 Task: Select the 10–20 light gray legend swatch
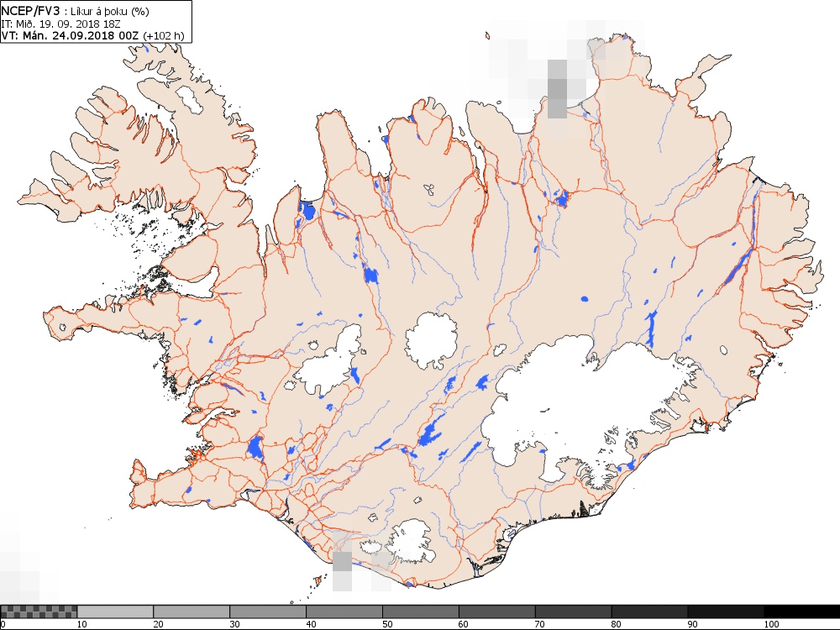coord(115,612)
